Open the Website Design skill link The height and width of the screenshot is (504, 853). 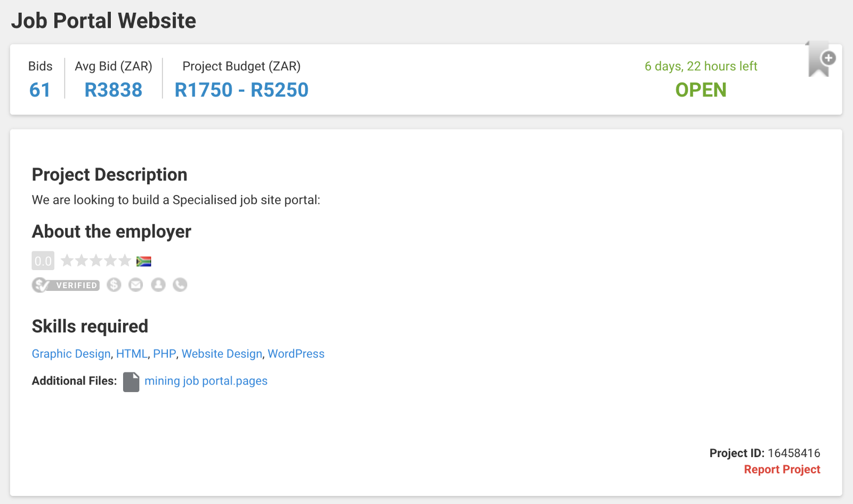pyautogui.click(x=222, y=354)
